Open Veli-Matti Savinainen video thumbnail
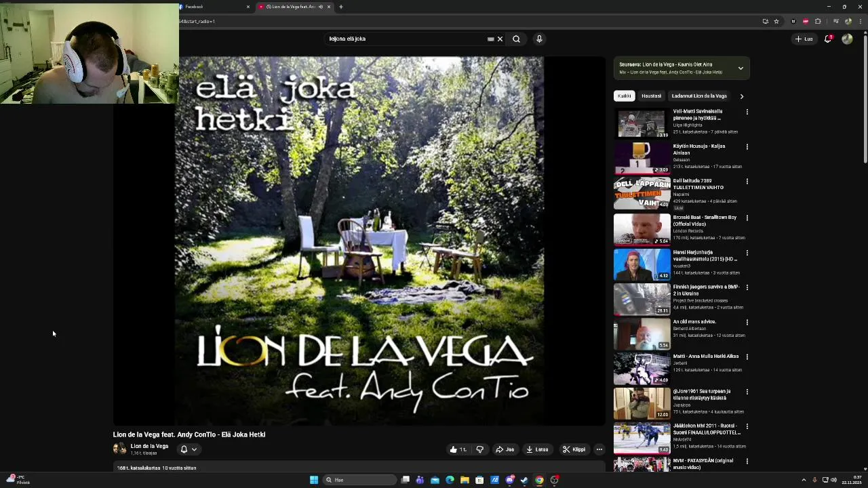Screen dimensions: 868x488 642,123
